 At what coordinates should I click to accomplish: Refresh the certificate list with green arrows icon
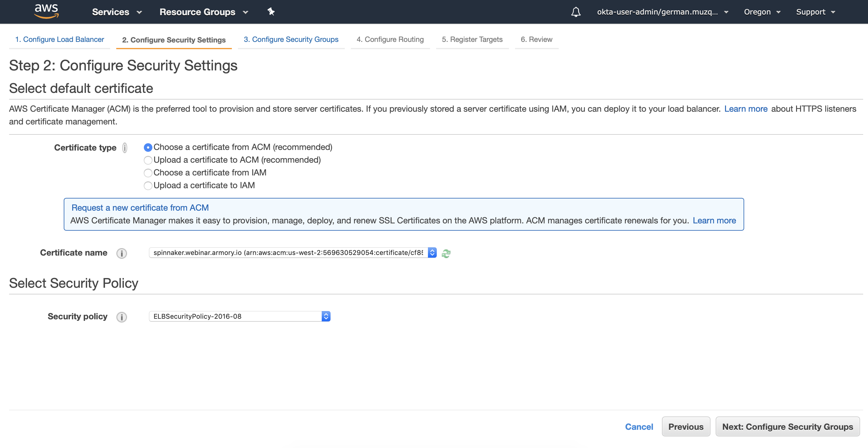(446, 253)
